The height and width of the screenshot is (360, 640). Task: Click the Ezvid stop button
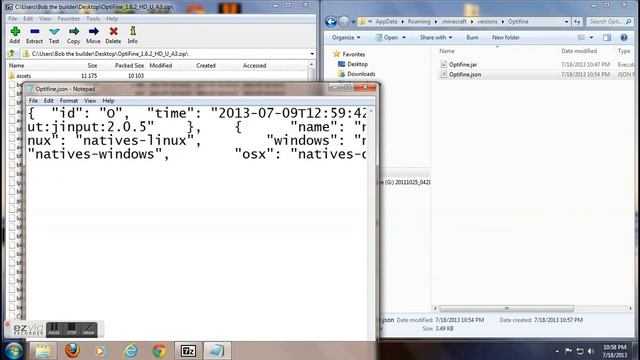coord(71,329)
